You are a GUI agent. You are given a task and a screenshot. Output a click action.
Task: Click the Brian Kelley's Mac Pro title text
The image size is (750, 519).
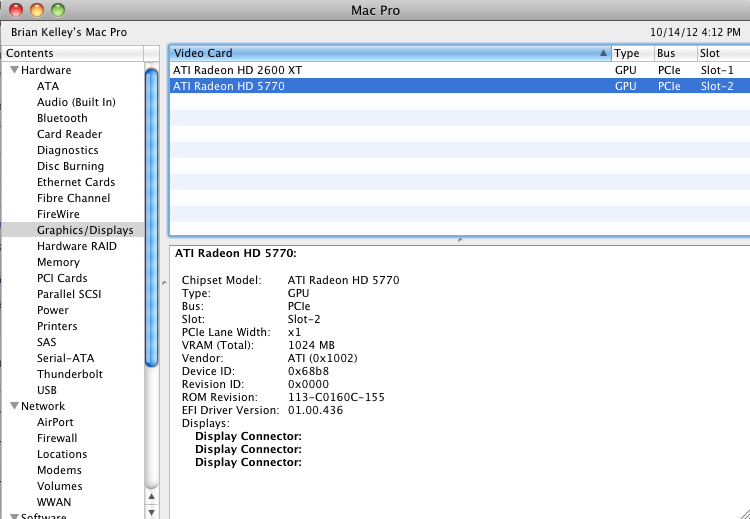click(x=69, y=33)
